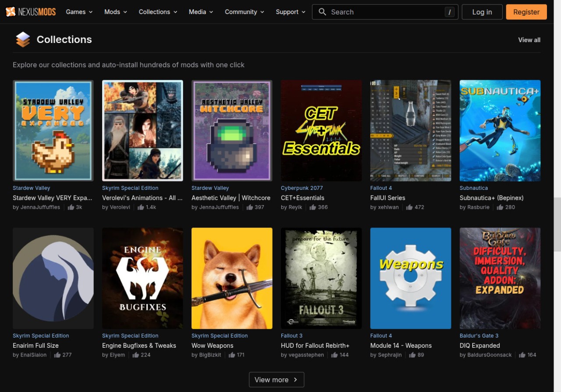Click the Collections stacked layers icon
The width and height of the screenshot is (561, 392).
coord(23,39)
